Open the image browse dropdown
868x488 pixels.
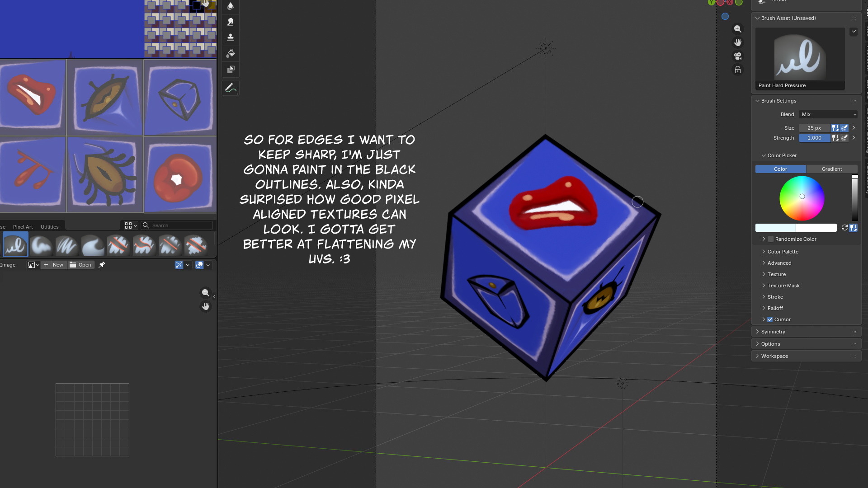pos(33,265)
